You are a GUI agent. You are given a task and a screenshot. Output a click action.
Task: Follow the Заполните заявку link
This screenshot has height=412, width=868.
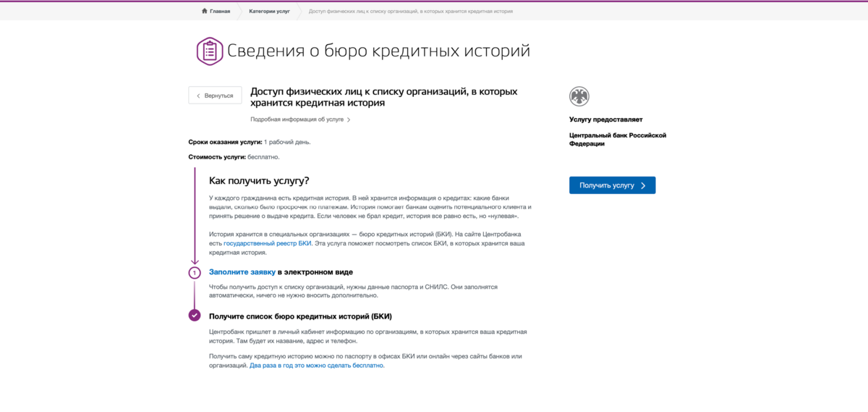tap(242, 272)
